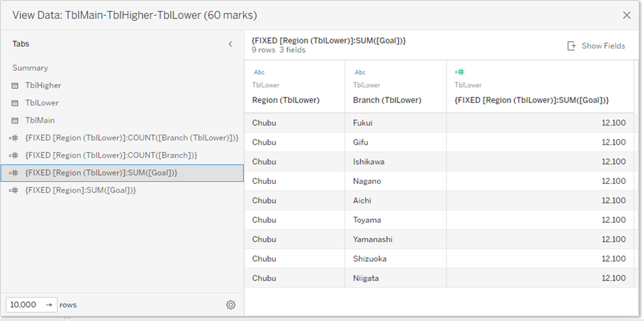Click the measure icon beside selected SUM([Goal]) tab
Screen dimensions: 644x321
(14, 173)
